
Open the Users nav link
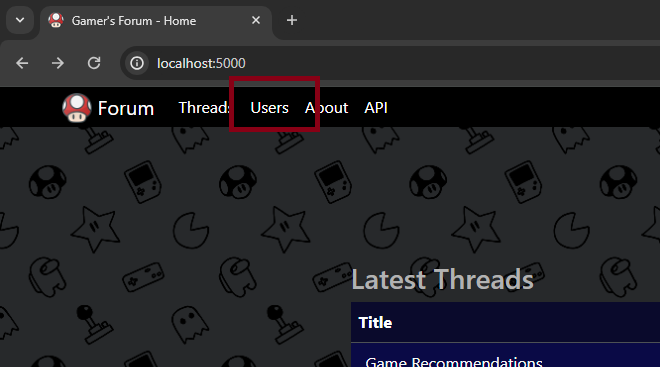point(269,108)
